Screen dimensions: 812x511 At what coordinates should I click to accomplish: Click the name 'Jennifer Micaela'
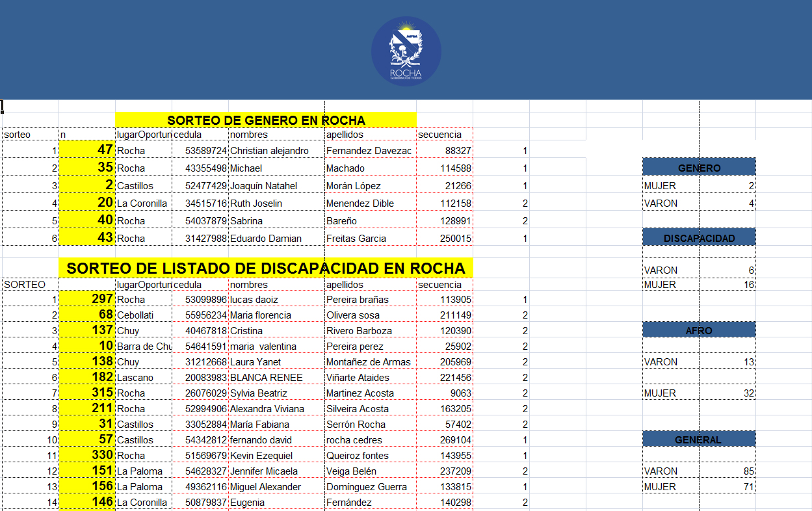point(264,471)
